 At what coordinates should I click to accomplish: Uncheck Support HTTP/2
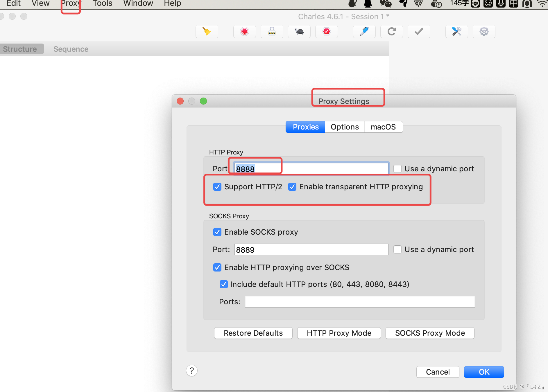(217, 187)
